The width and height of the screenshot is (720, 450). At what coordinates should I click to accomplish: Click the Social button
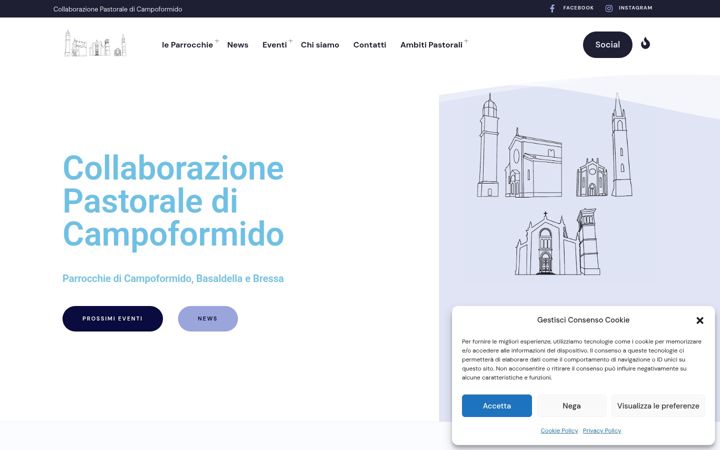608,45
